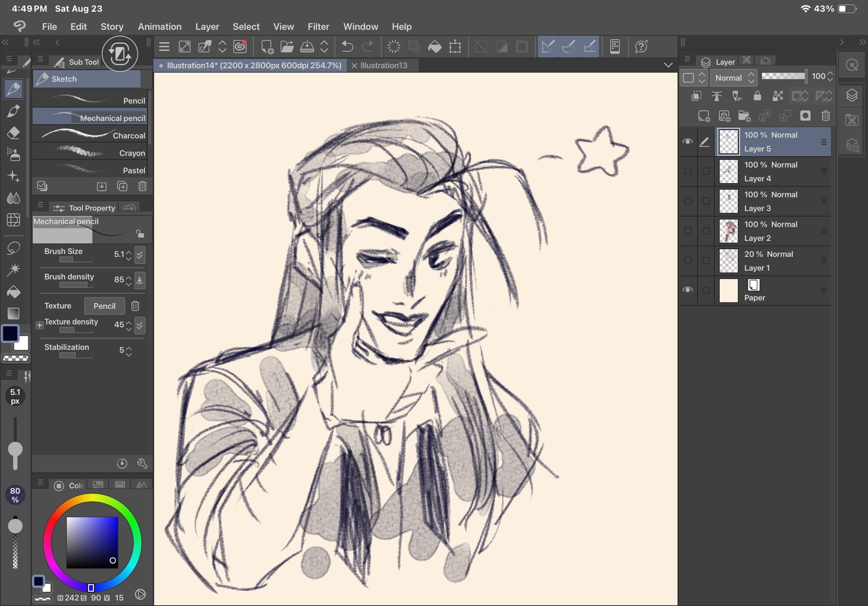Select the Eraser tool
This screenshot has height=606, width=868.
click(x=13, y=133)
